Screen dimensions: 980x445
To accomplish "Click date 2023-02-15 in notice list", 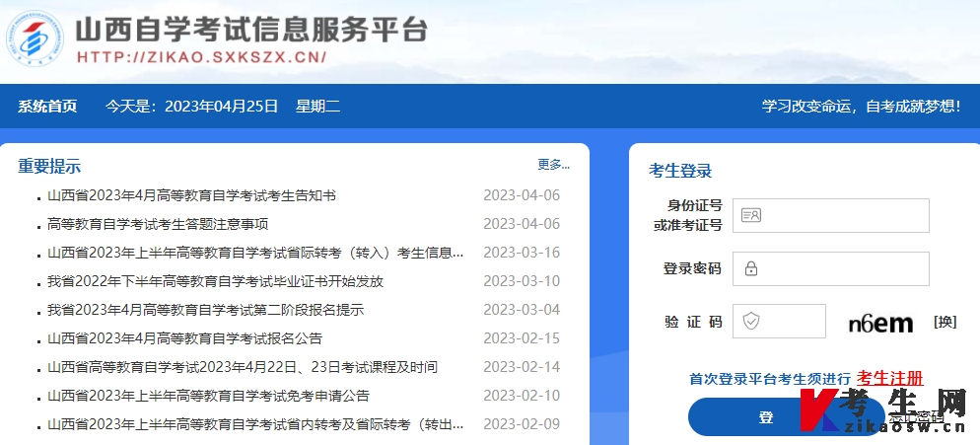I will pos(522,338).
